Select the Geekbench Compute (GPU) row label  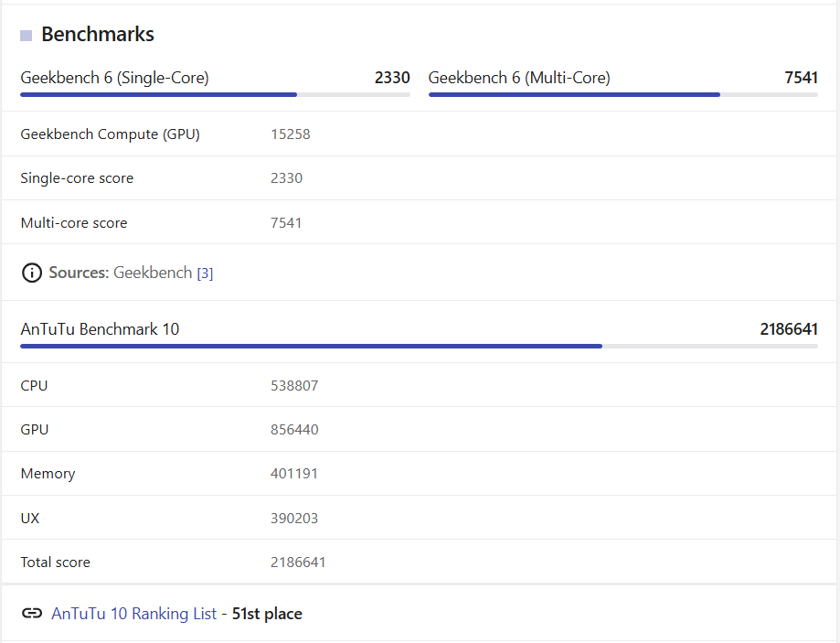110,134
